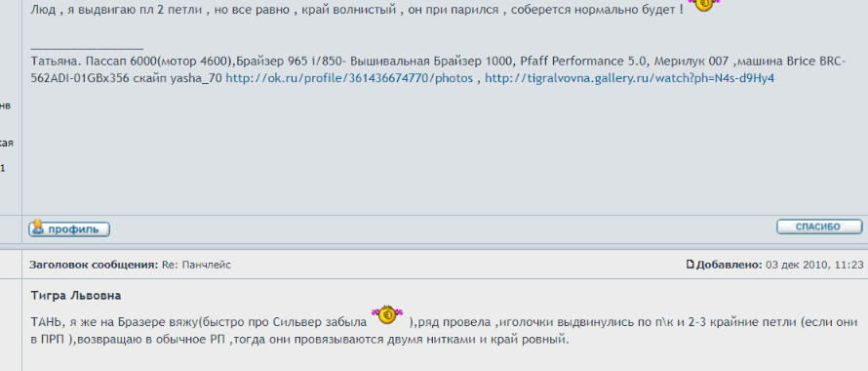Screen dimensions: 868x371
Task: Click the reply's second line starting 'в ПРП'
Action: (300, 339)
